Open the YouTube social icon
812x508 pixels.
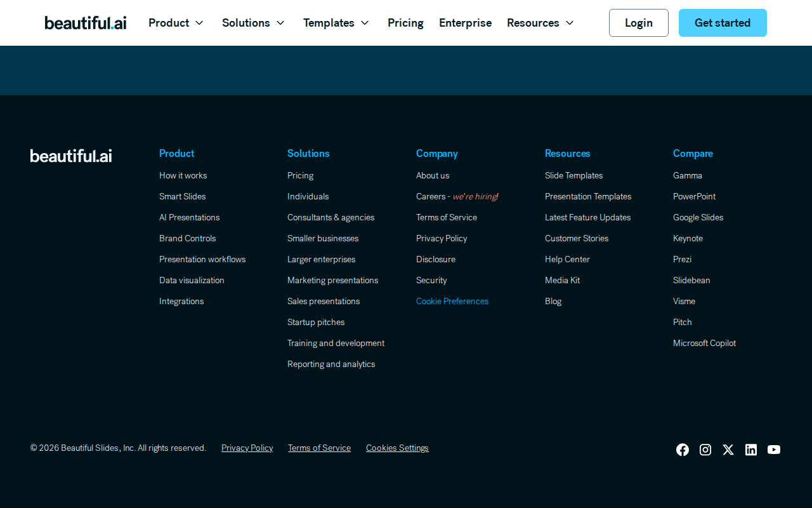pyautogui.click(x=774, y=450)
